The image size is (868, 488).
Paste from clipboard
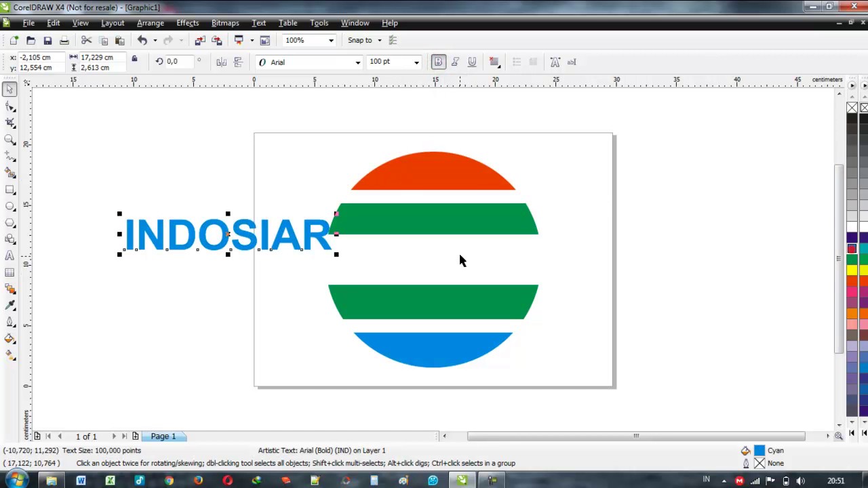[119, 41]
